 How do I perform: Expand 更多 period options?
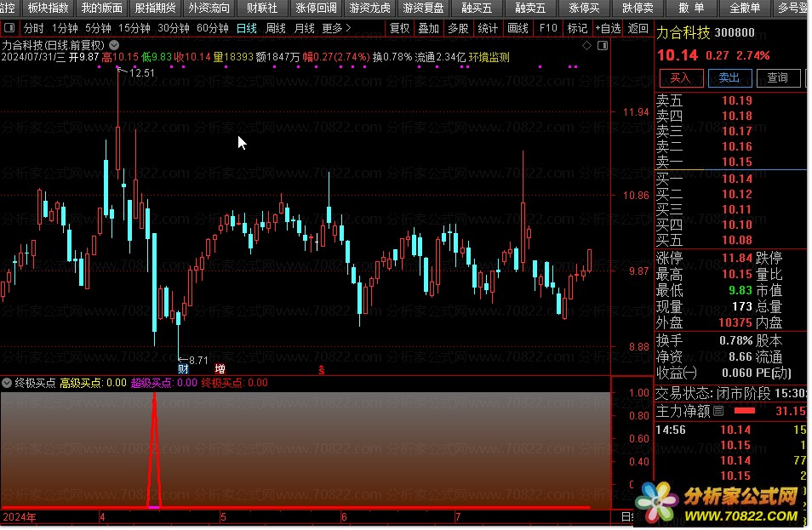point(336,28)
